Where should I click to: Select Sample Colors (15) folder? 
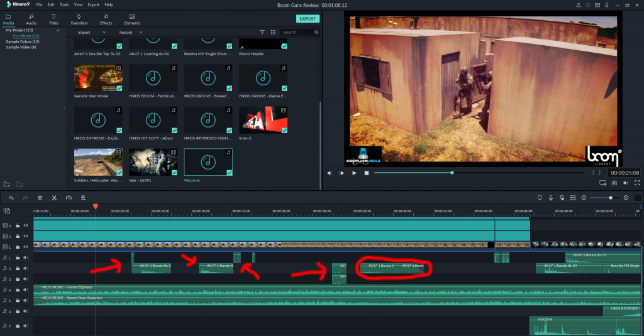pyautogui.click(x=23, y=41)
